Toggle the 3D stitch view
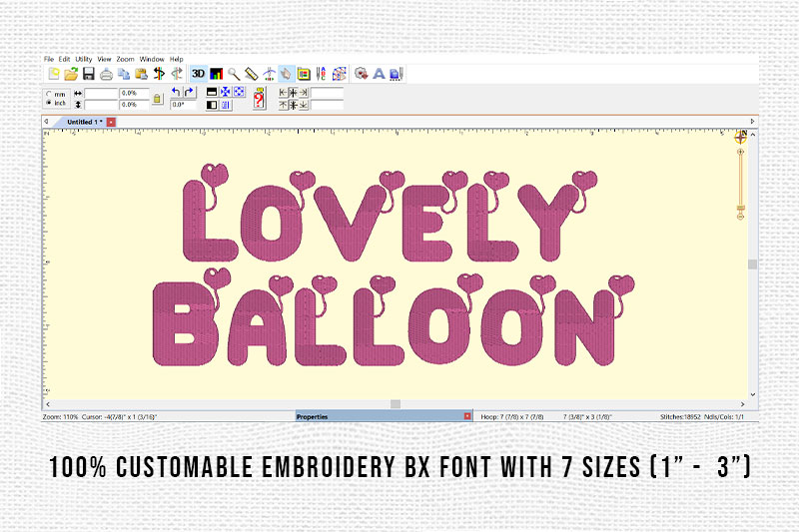The width and height of the screenshot is (799, 532). pyautogui.click(x=198, y=74)
